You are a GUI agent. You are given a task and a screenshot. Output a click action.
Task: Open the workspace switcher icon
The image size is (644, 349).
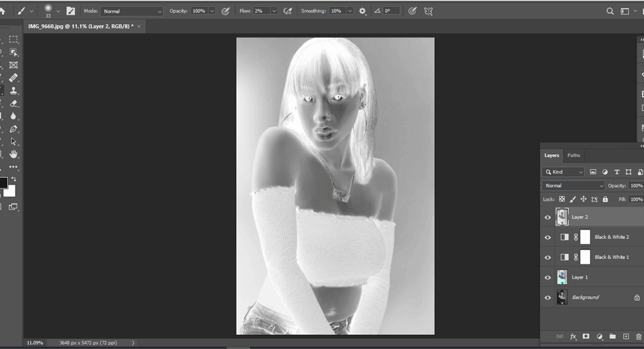coord(625,11)
